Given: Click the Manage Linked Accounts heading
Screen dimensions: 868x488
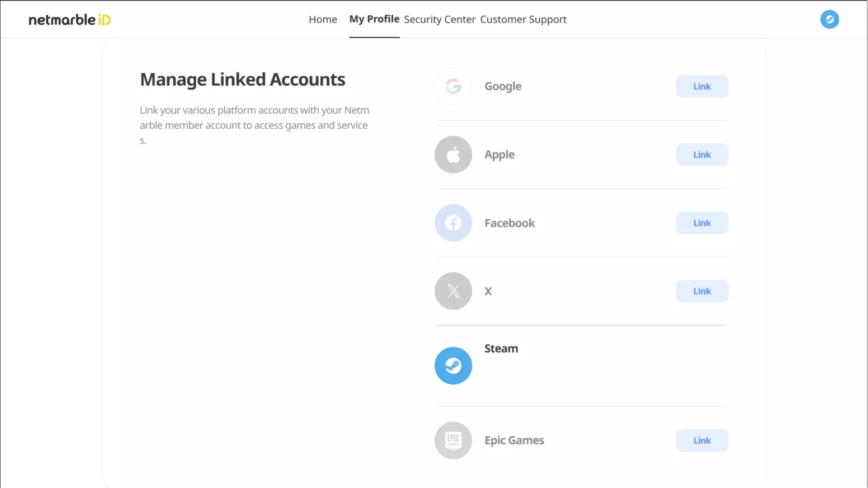Looking at the screenshot, I should (x=242, y=80).
